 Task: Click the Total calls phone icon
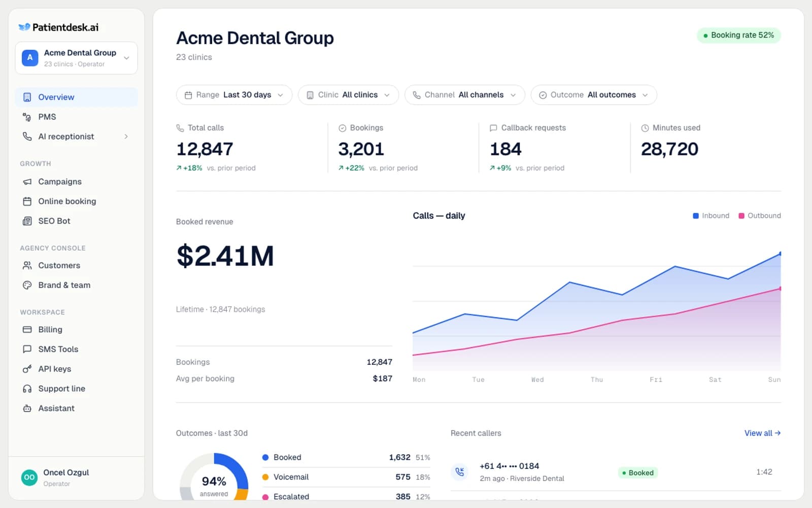(x=180, y=128)
